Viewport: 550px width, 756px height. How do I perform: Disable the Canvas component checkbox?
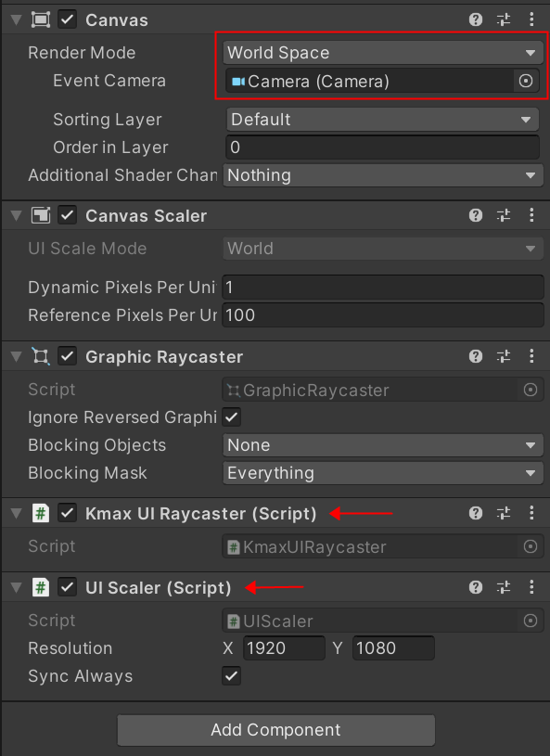pyautogui.click(x=67, y=19)
